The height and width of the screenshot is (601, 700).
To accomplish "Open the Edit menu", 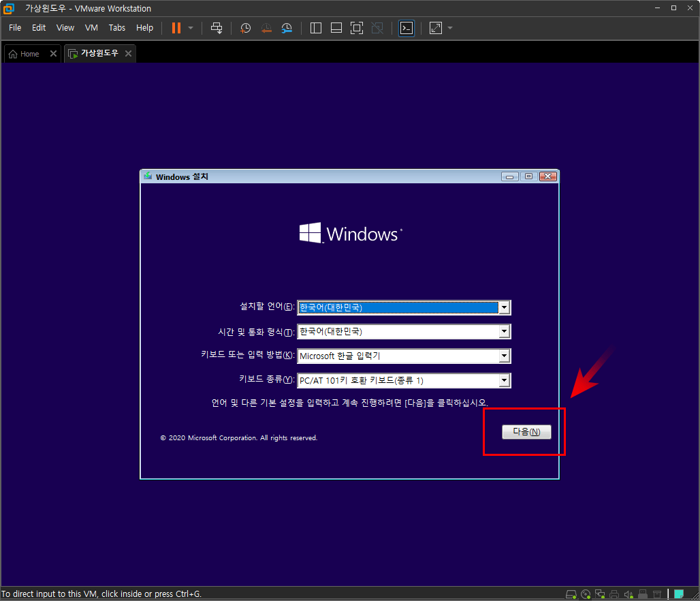I will tap(39, 28).
